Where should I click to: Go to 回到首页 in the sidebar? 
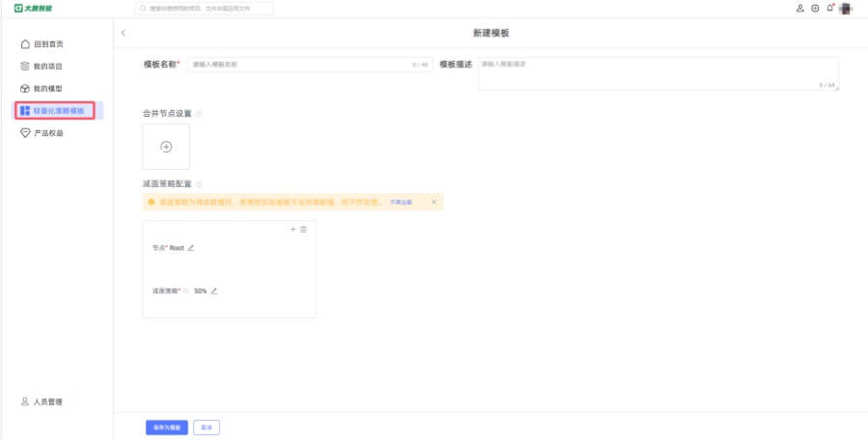coord(42,43)
